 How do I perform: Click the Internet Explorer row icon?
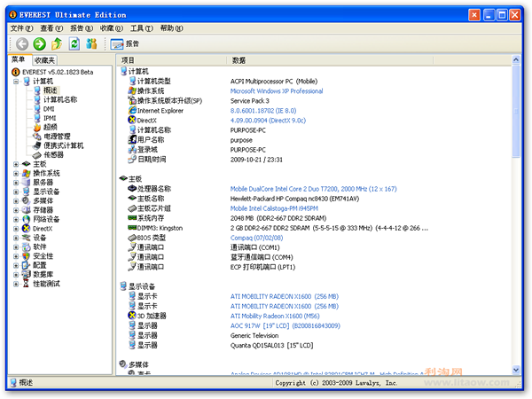click(x=132, y=110)
